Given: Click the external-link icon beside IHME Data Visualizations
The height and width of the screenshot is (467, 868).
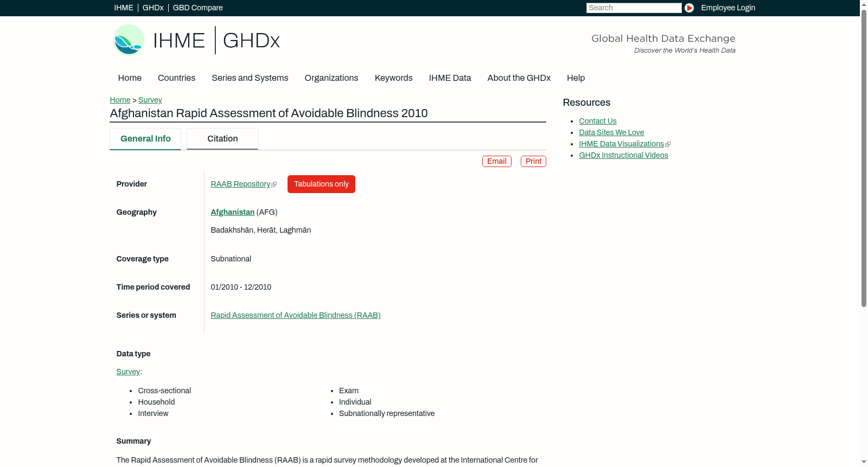Looking at the screenshot, I should pyautogui.click(x=668, y=144).
